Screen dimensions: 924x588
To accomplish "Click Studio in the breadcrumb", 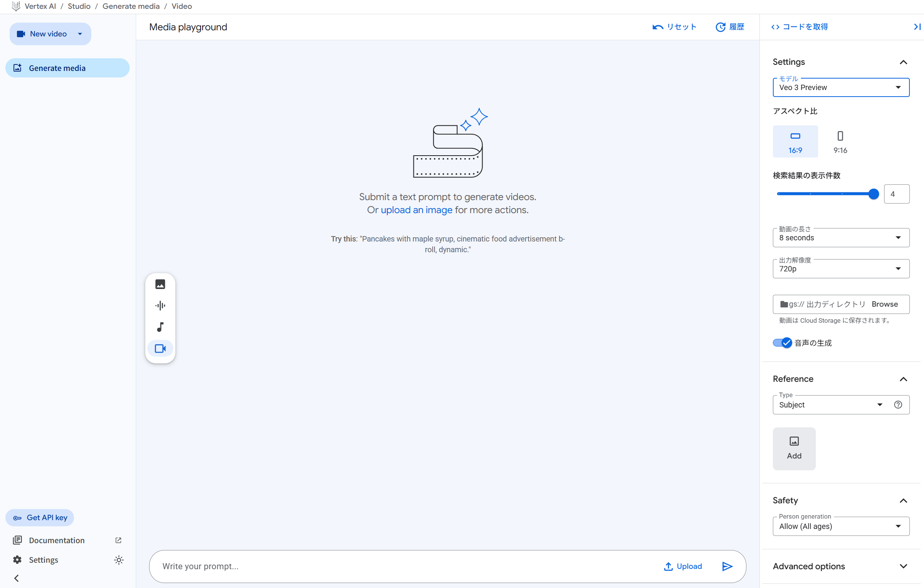I will pos(79,6).
